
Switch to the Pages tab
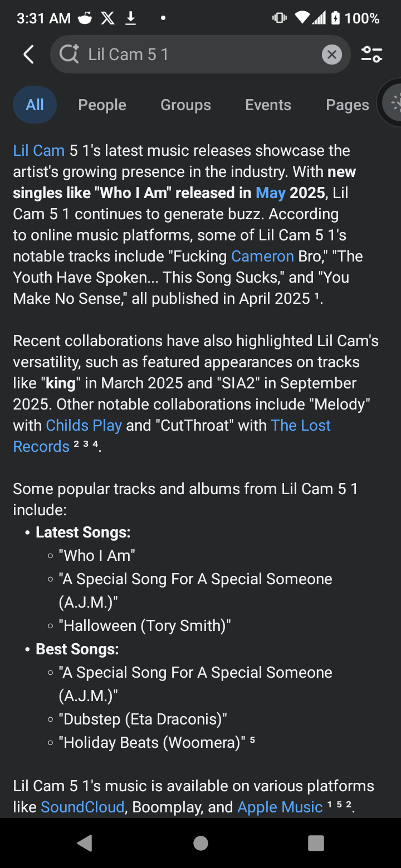click(x=347, y=105)
